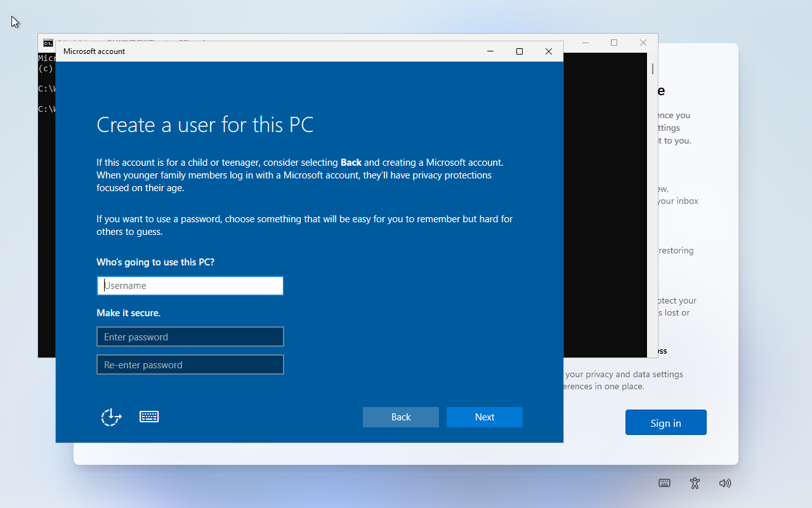
Task: Open the accessibility icon at screen bottom
Action: tap(695, 483)
